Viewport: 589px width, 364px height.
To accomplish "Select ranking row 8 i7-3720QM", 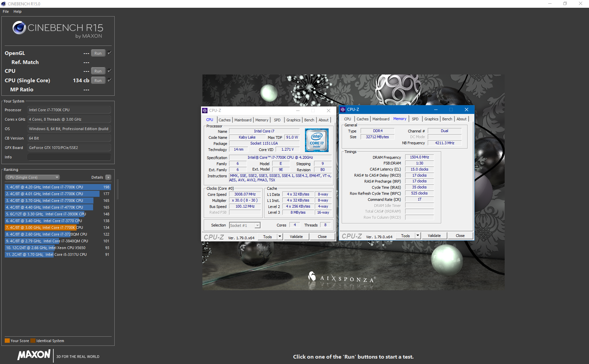I will coord(58,234).
